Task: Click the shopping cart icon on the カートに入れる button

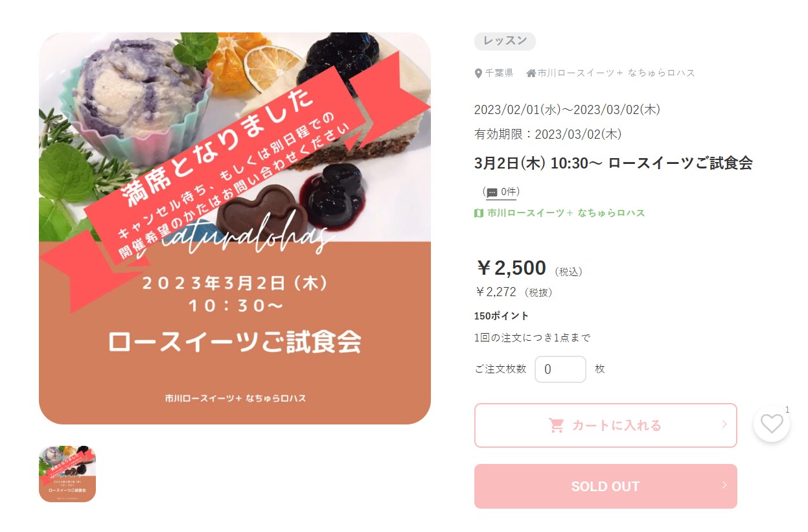Action: click(556, 425)
